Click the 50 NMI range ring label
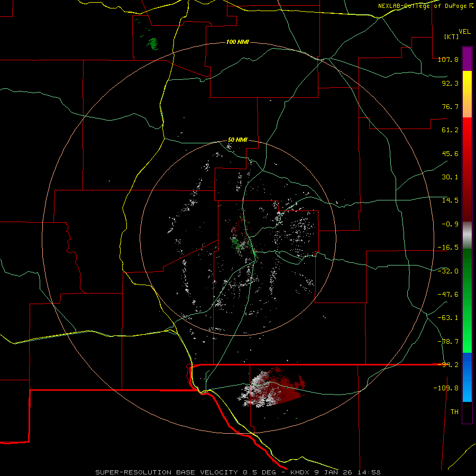 237,140
